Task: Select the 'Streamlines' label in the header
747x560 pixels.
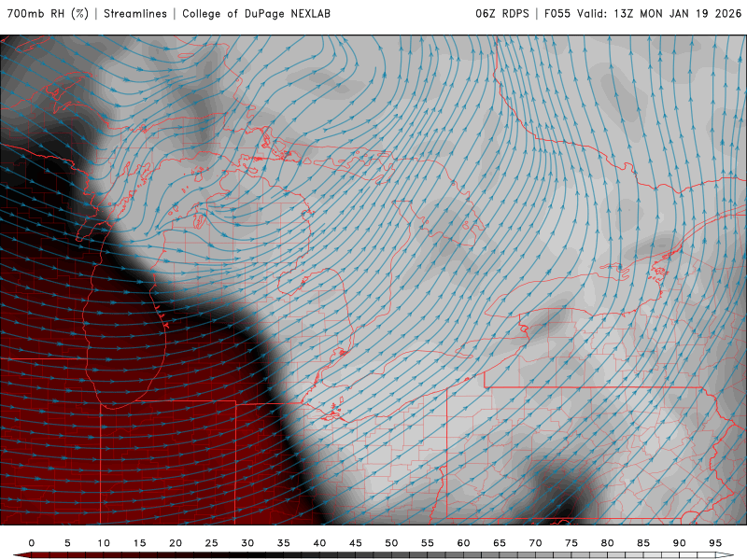Action: (x=135, y=13)
